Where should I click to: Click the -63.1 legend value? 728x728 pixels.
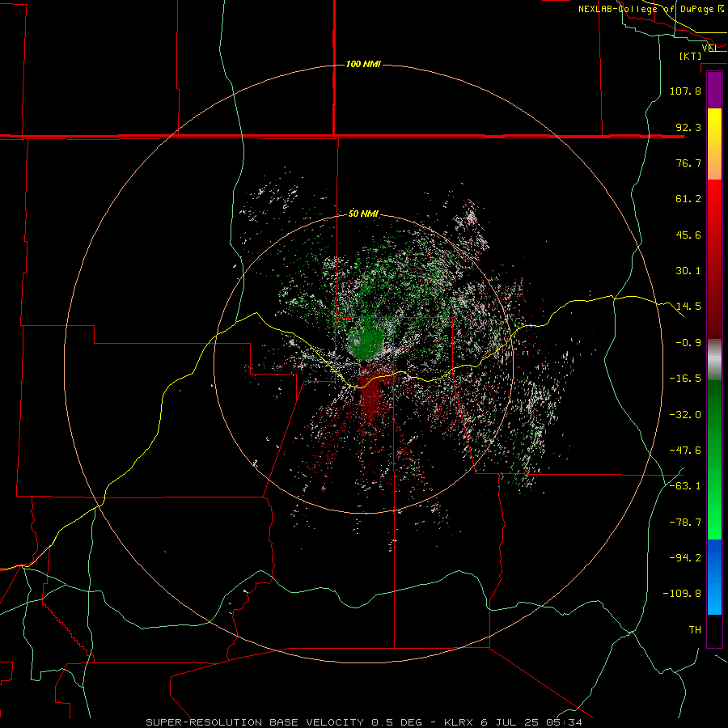coord(685,486)
